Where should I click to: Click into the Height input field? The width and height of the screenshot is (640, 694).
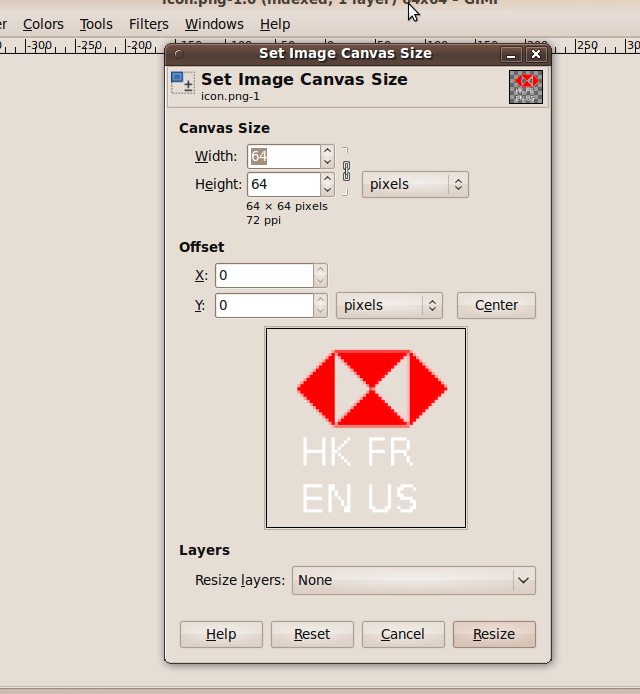tap(284, 184)
